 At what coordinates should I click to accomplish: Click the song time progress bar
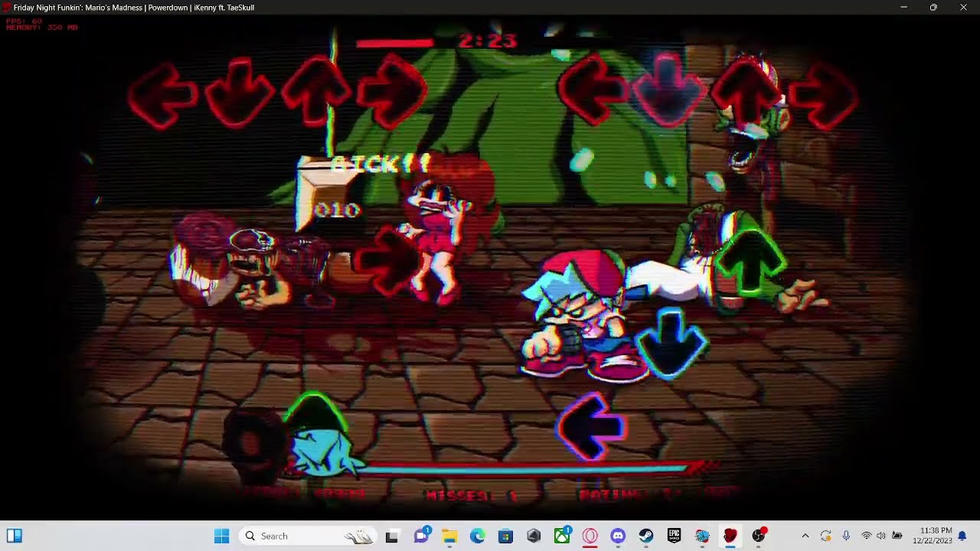395,43
